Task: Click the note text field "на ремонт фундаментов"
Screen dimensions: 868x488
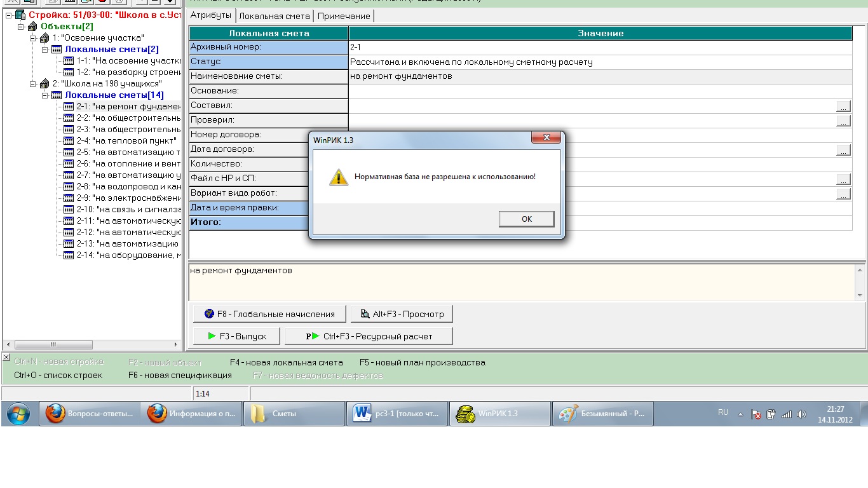Action: click(521, 282)
